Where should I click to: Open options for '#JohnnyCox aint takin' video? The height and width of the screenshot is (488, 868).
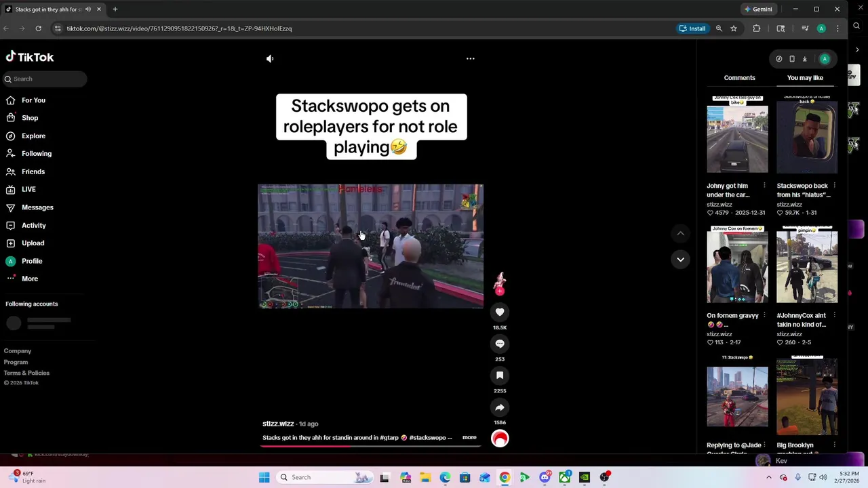tap(834, 315)
